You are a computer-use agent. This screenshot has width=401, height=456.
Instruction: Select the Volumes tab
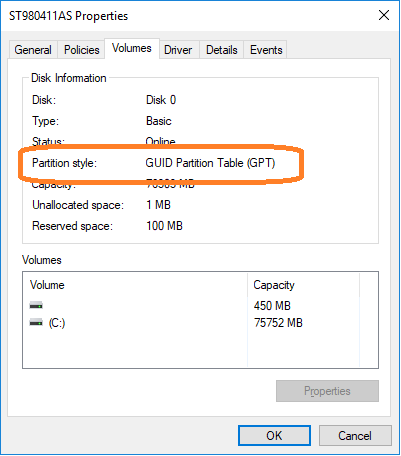pyautogui.click(x=132, y=48)
